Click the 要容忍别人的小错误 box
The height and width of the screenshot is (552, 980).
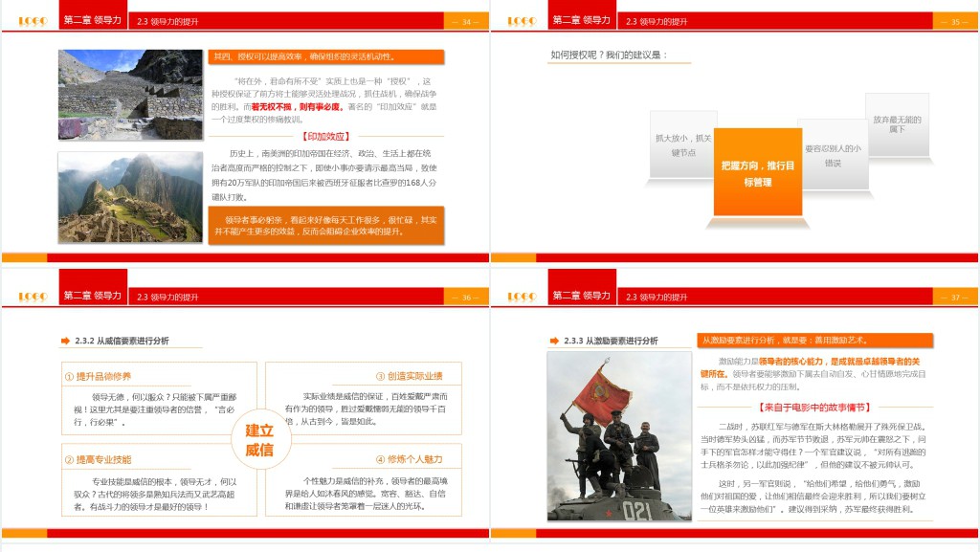[x=832, y=155]
